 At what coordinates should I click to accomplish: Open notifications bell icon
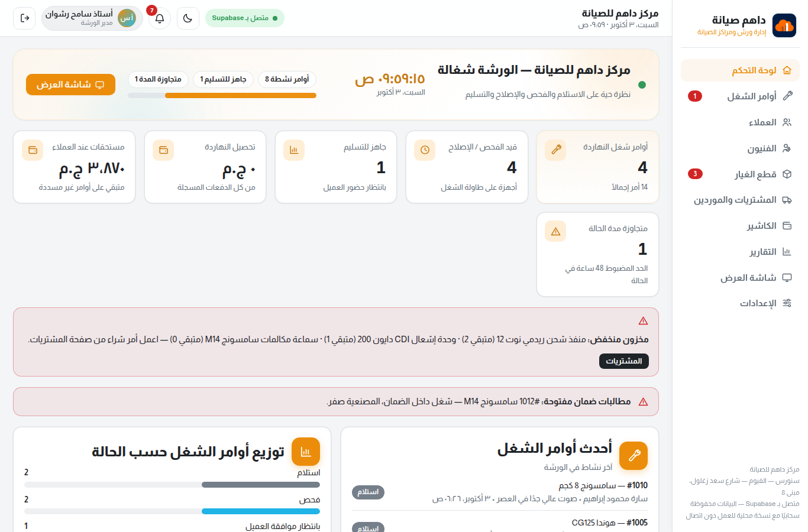click(x=160, y=18)
